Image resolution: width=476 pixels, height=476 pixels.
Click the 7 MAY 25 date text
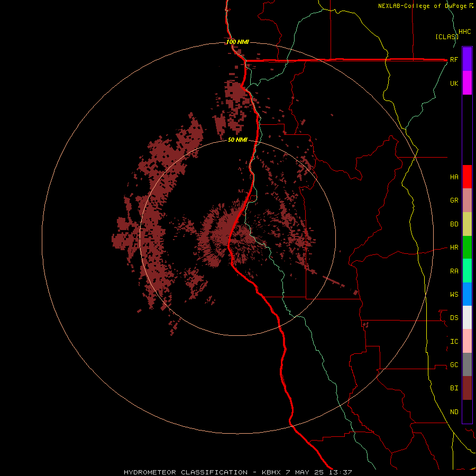pos(306,472)
